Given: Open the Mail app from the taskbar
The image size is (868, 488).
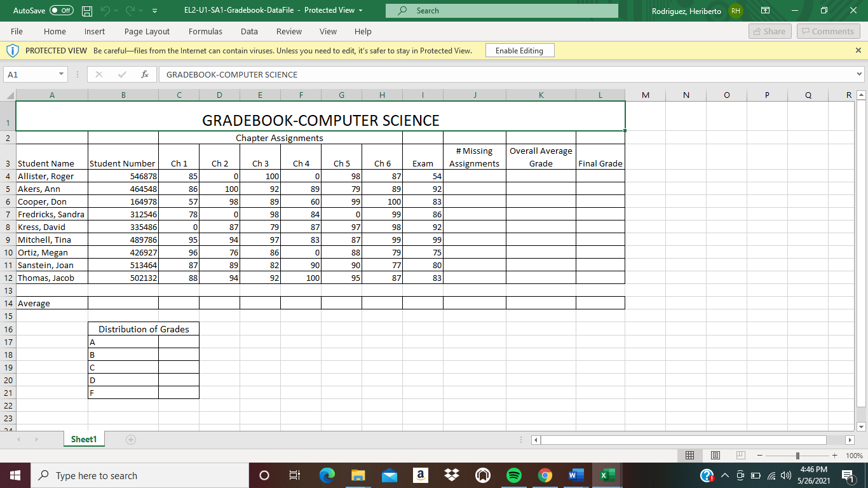Looking at the screenshot, I should (x=390, y=475).
